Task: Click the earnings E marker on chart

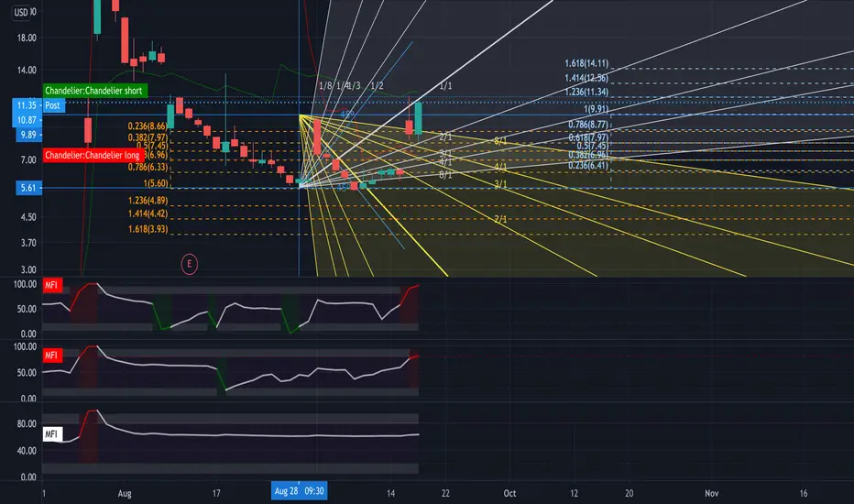Action: click(190, 264)
